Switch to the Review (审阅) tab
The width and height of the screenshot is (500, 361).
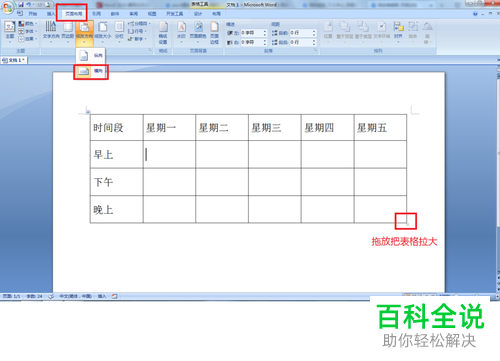[x=134, y=14]
